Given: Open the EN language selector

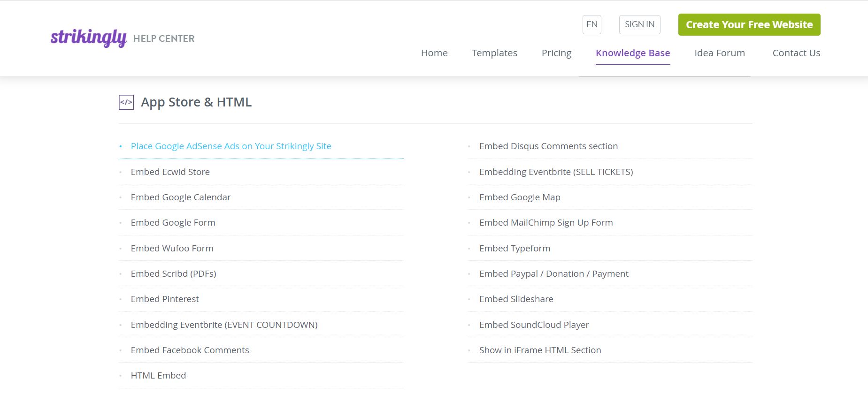Looking at the screenshot, I should click(x=592, y=24).
